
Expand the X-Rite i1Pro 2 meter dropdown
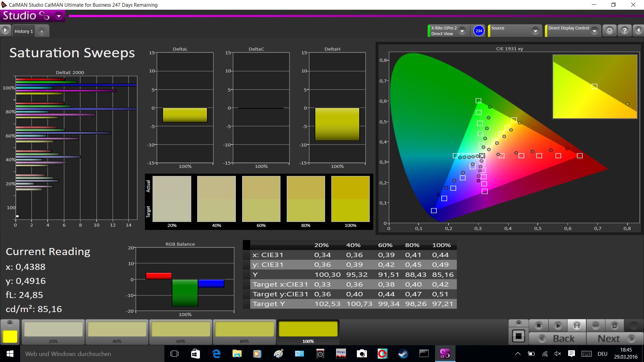pyautogui.click(x=462, y=31)
